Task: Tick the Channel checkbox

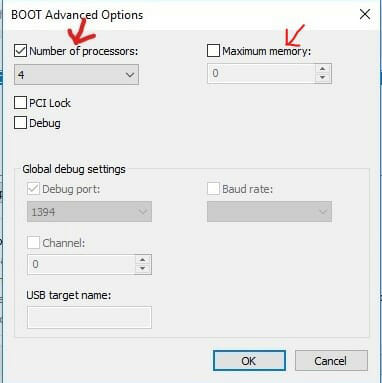Action: pos(33,243)
